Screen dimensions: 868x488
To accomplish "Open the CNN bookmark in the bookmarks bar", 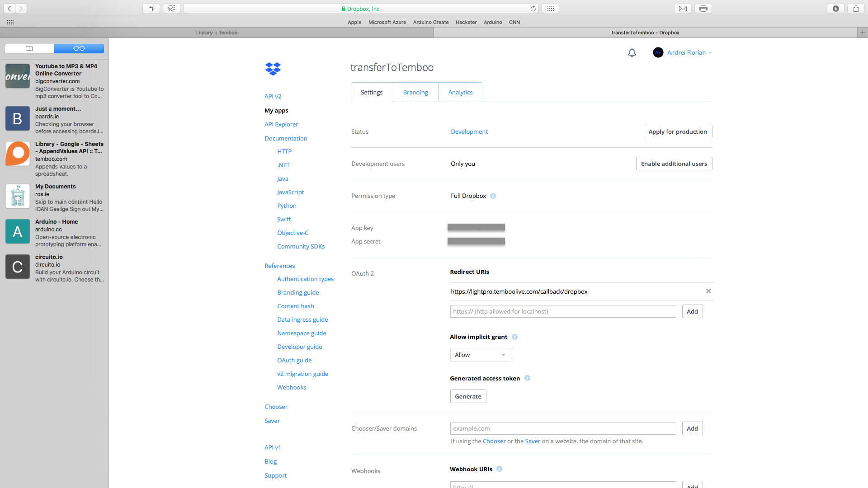I will [x=514, y=22].
